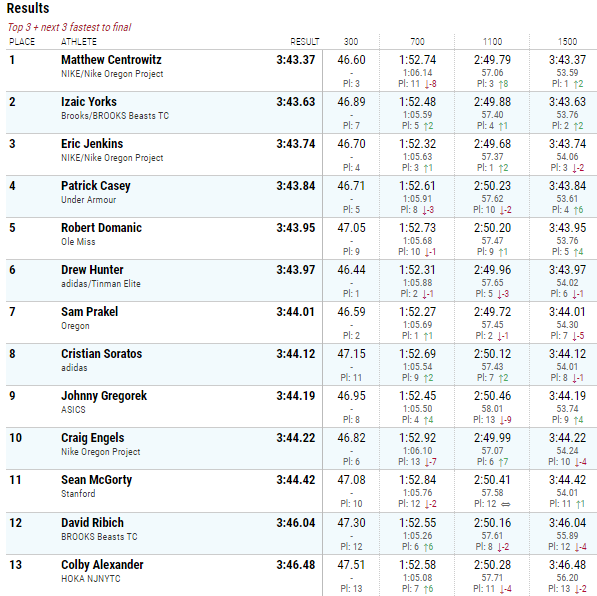Click red down arrow in Gregorek 1100 split
This screenshot has width=597, height=596.
[503, 420]
